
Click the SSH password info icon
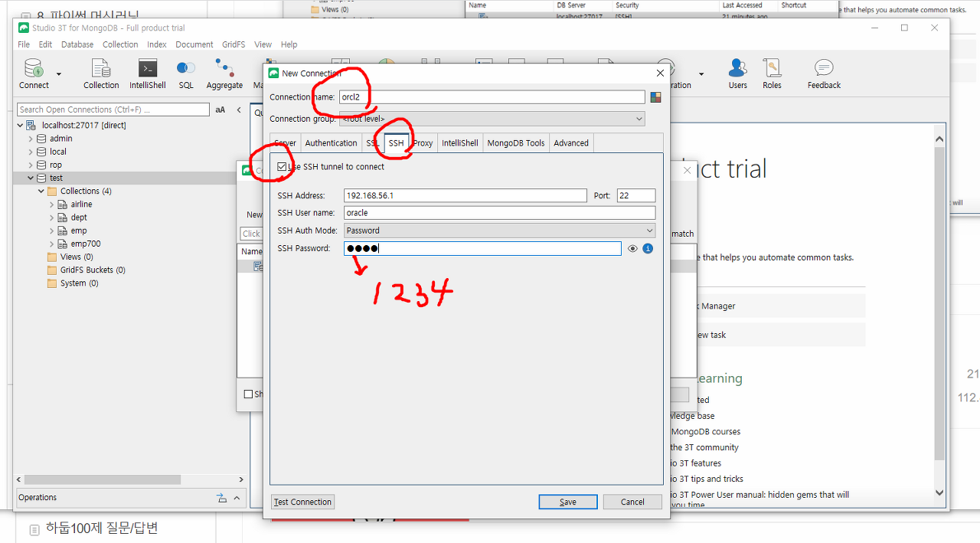point(648,249)
